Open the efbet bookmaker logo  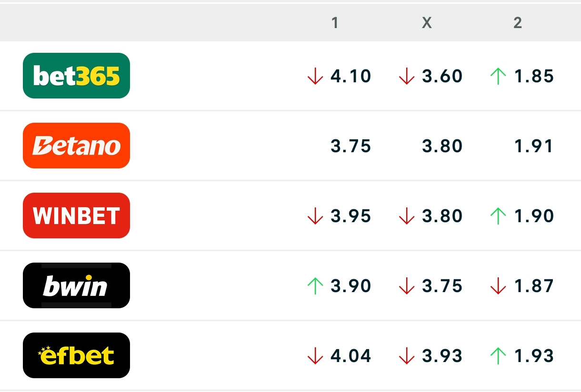(x=76, y=355)
